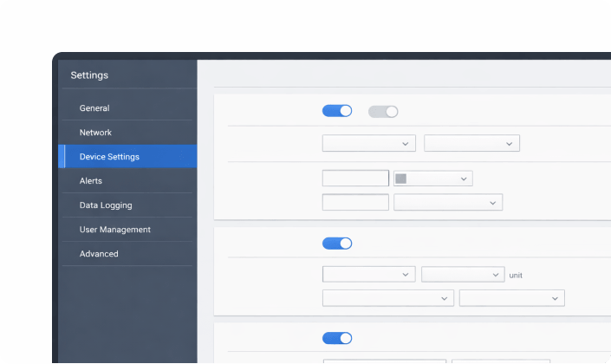
Task: Open the first dropdown in the 'unit' row
Action: (368, 275)
